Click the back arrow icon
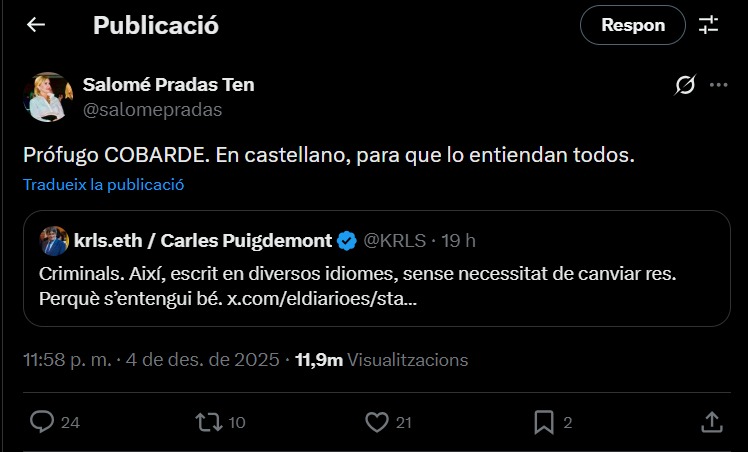This screenshot has width=748, height=452. pyautogui.click(x=36, y=25)
